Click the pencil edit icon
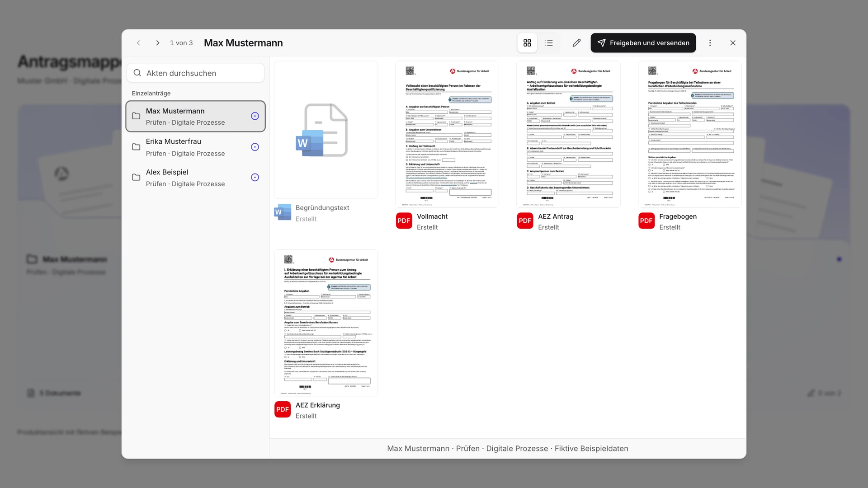 pos(576,43)
